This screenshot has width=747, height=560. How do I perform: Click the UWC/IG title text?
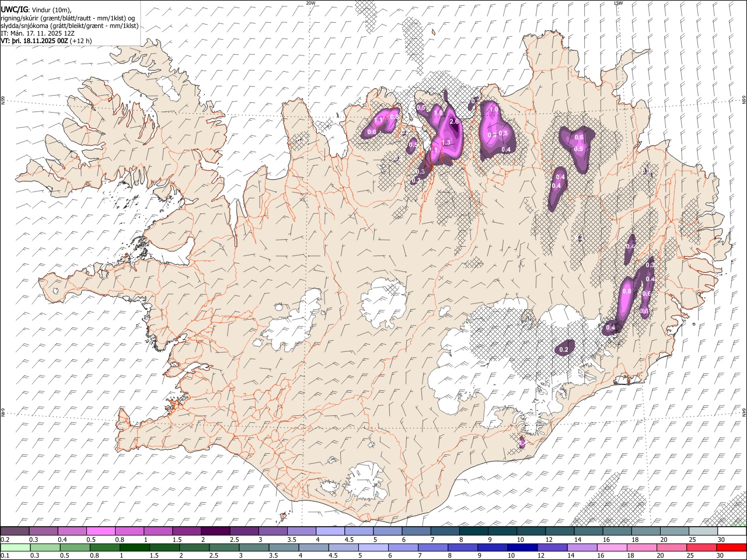14,9
